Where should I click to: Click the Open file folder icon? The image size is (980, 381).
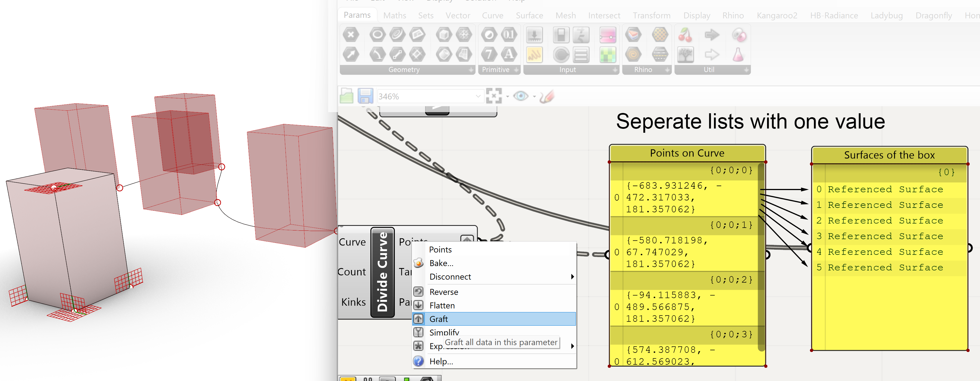pyautogui.click(x=346, y=96)
